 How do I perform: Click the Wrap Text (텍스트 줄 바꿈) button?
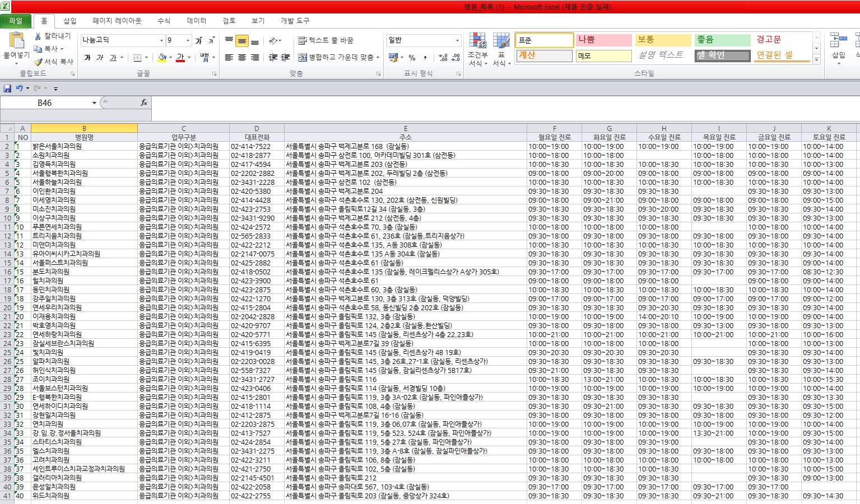[326, 40]
